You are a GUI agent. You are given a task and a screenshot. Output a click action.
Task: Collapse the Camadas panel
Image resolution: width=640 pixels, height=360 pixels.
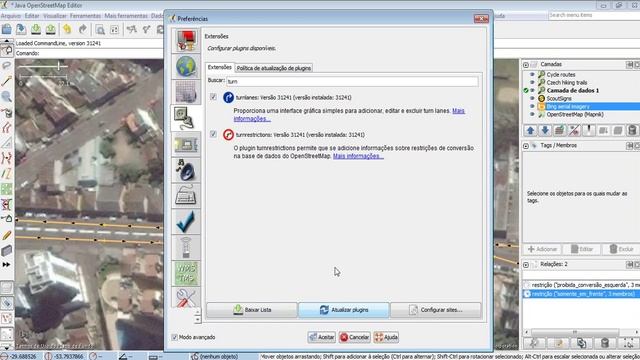pos(526,65)
